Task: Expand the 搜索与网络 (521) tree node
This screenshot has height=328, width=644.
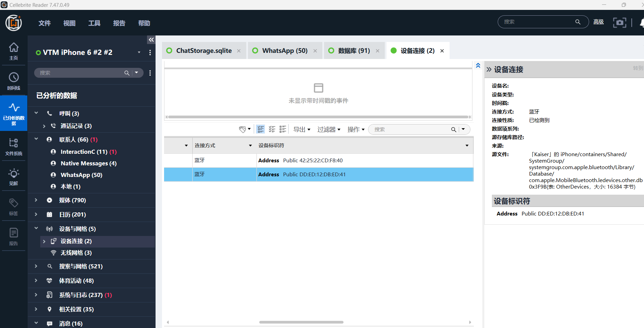Action: [36, 266]
